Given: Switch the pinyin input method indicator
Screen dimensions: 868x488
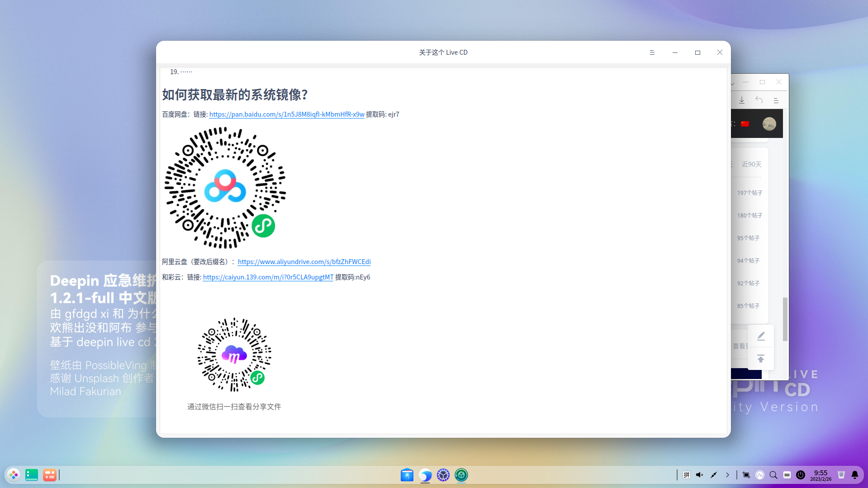Looking at the screenshot, I should click(x=686, y=475).
